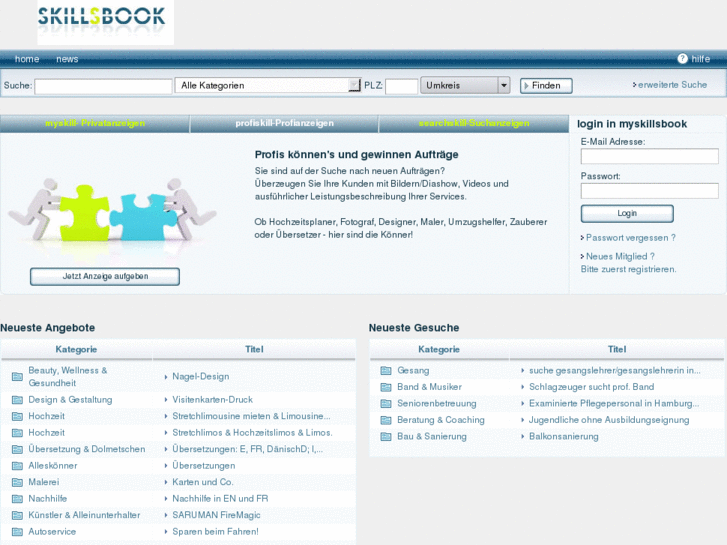727x545 pixels.
Task: Open Jugendliche ohne Ausbildungseignung request
Action: click(609, 420)
